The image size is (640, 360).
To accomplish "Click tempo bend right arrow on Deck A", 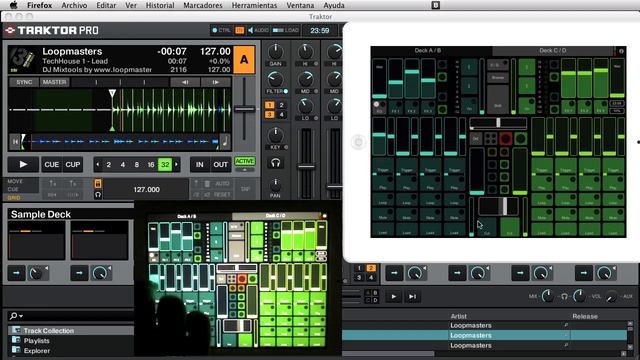I will pos(216,82).
